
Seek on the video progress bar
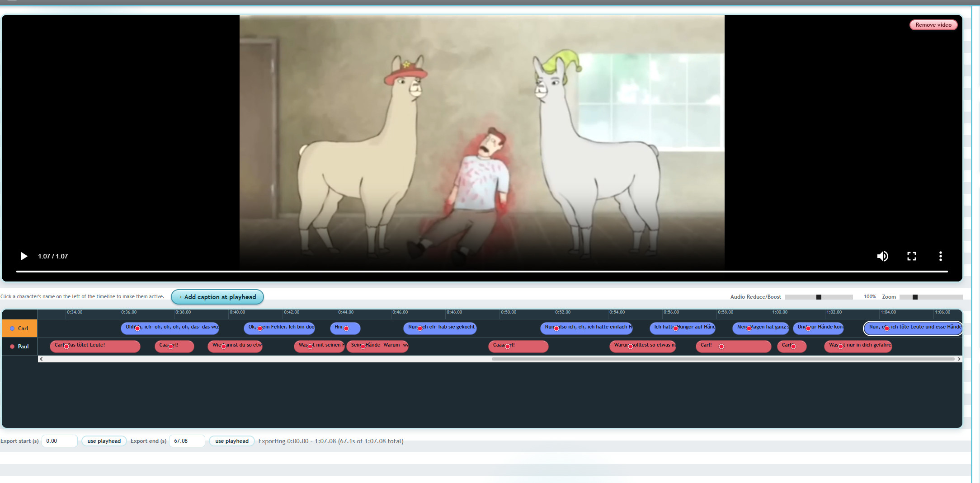[482, 271]
